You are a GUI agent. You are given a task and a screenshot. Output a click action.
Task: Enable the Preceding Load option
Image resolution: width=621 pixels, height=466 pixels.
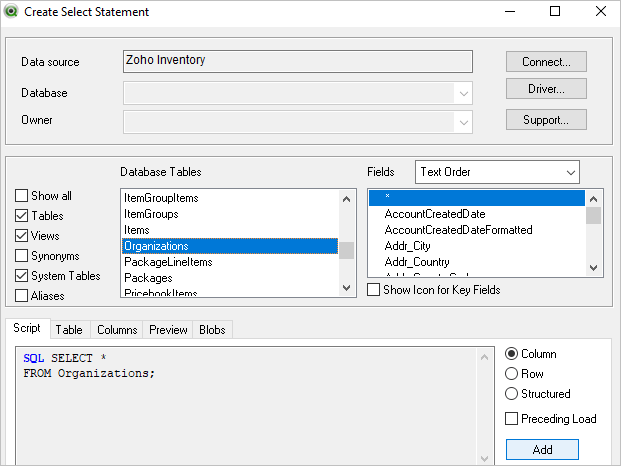click(512, 419)
